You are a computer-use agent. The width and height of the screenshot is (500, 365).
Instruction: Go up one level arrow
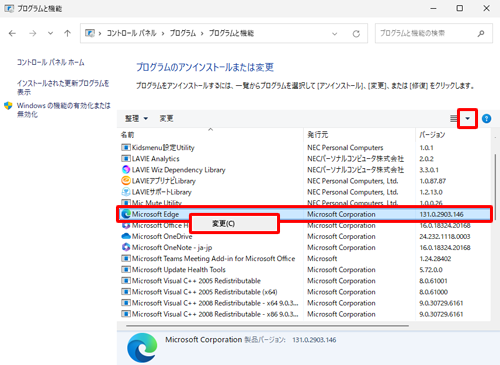pos(68,33)
